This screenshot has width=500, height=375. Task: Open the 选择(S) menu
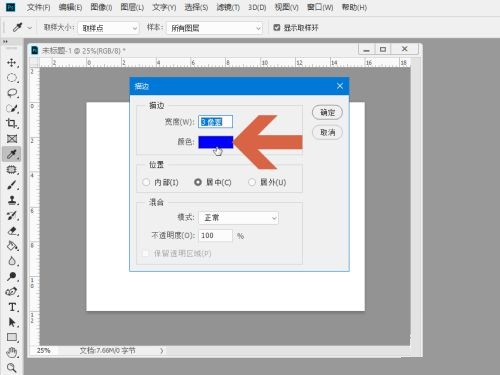click(x=196, y=7)
